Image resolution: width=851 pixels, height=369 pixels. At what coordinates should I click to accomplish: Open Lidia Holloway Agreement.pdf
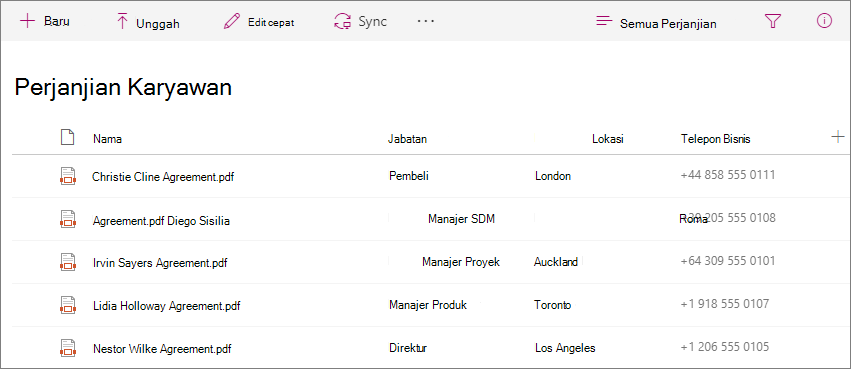click(167, 306)
